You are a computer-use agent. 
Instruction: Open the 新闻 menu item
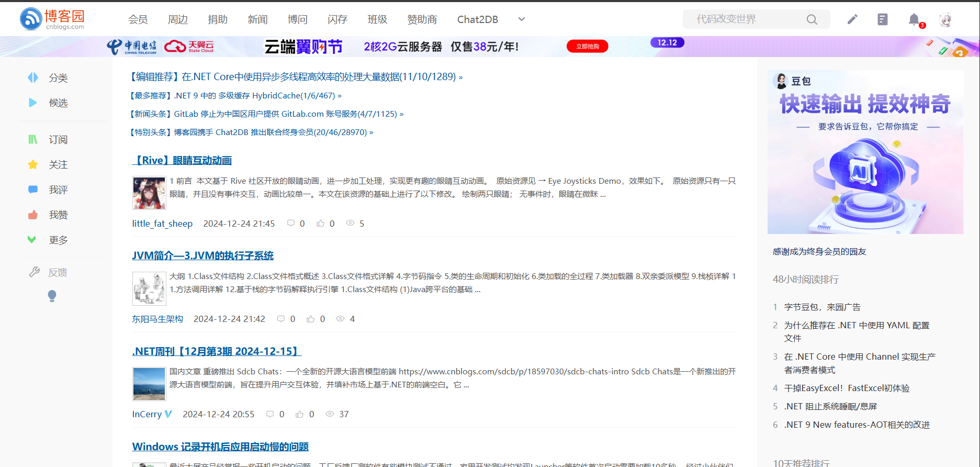coord(257,19)
